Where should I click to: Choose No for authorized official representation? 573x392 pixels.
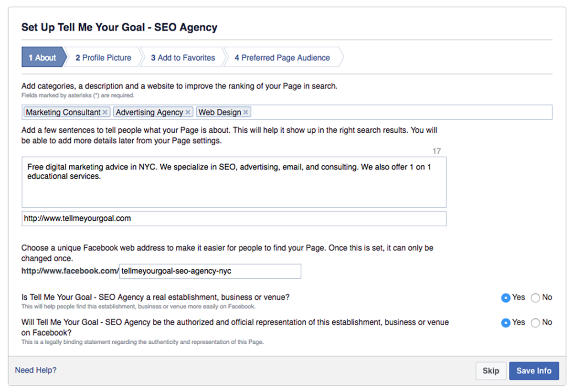point(535,323)
